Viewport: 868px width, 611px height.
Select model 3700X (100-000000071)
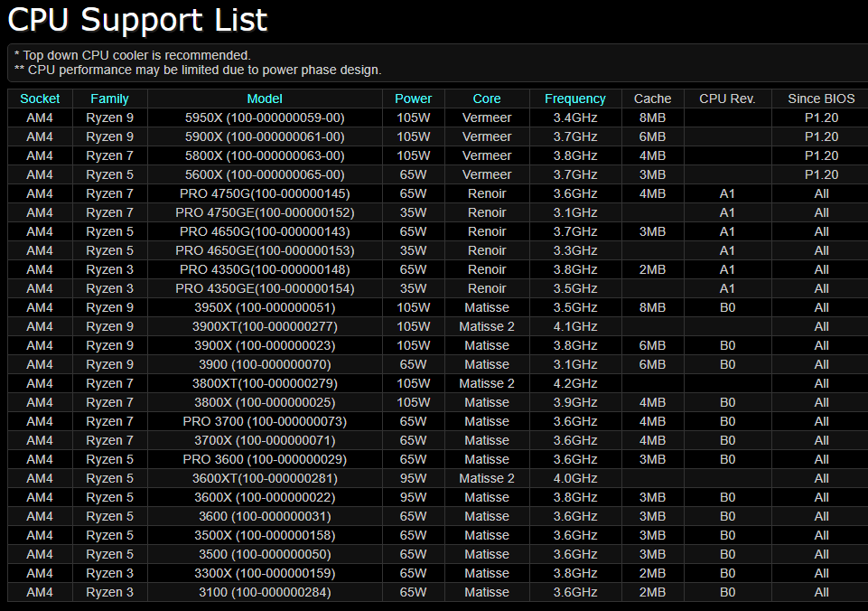265,440
